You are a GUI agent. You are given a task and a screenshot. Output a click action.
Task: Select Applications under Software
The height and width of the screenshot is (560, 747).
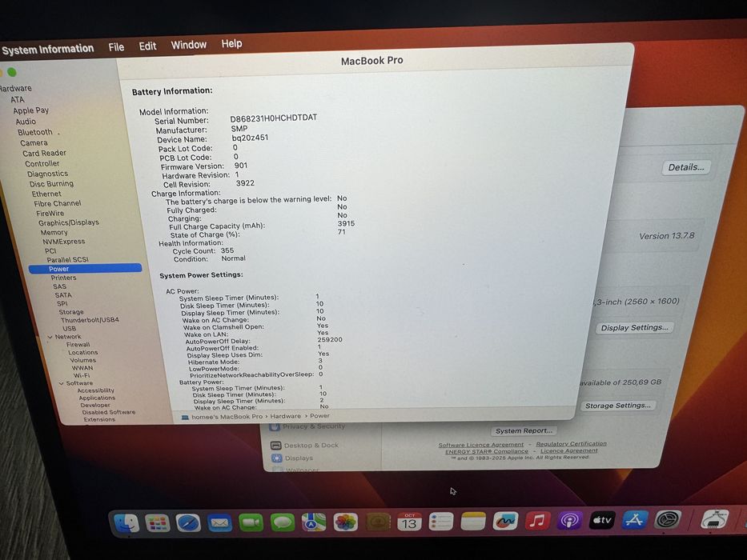[97, 398]
